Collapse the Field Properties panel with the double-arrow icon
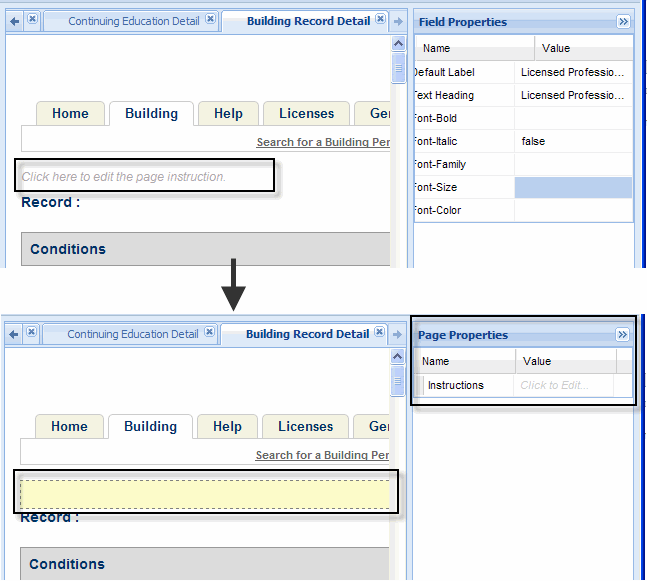647x581 pixels. pos(623,22)
